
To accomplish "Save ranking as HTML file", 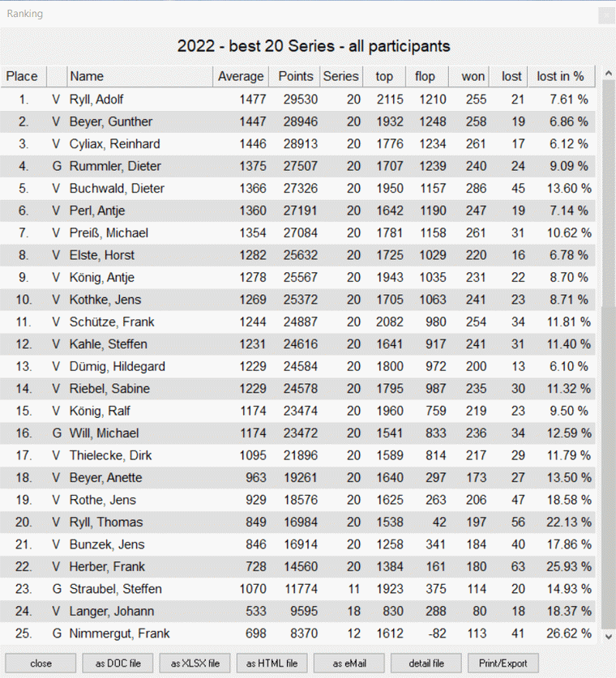I will 272,663.
